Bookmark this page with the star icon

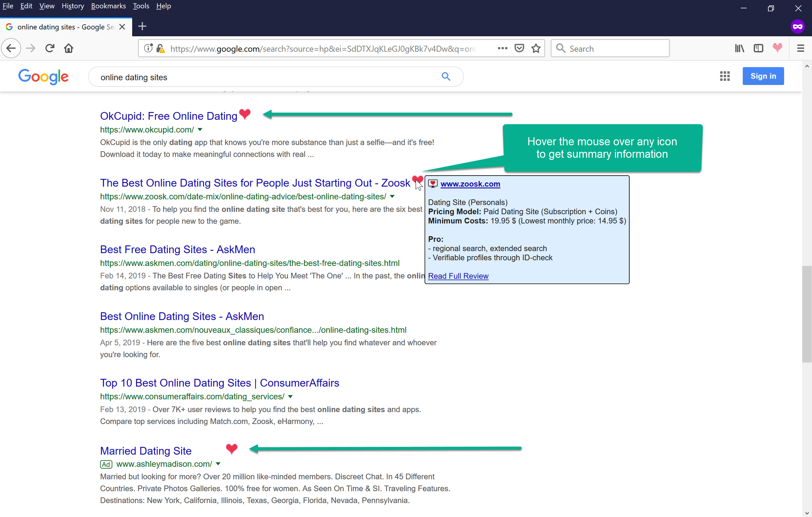536,48
